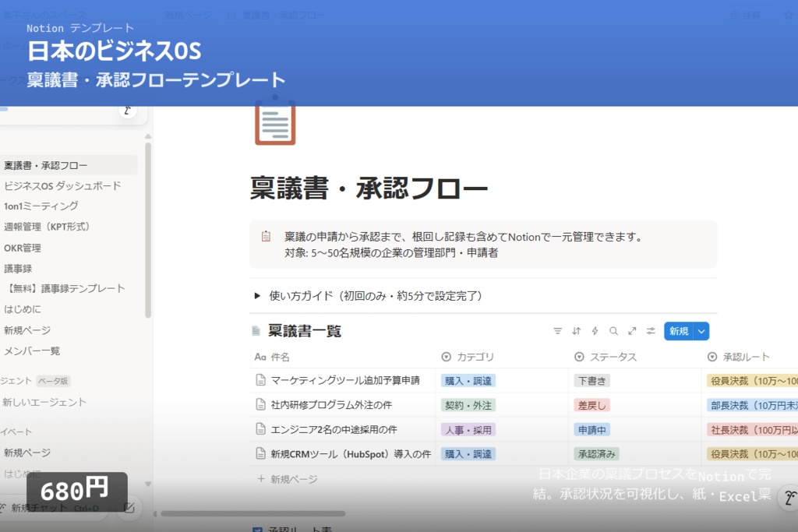Click the blue 新規 button
The height and width of the screenshot is (532, 798).
tap(680, 331)
